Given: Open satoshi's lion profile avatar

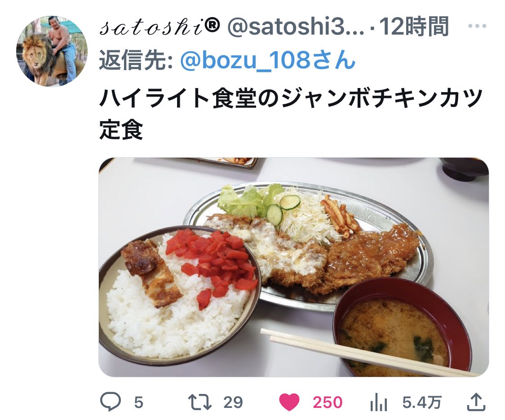Looking at the screenshot, I should pos(52,51).
